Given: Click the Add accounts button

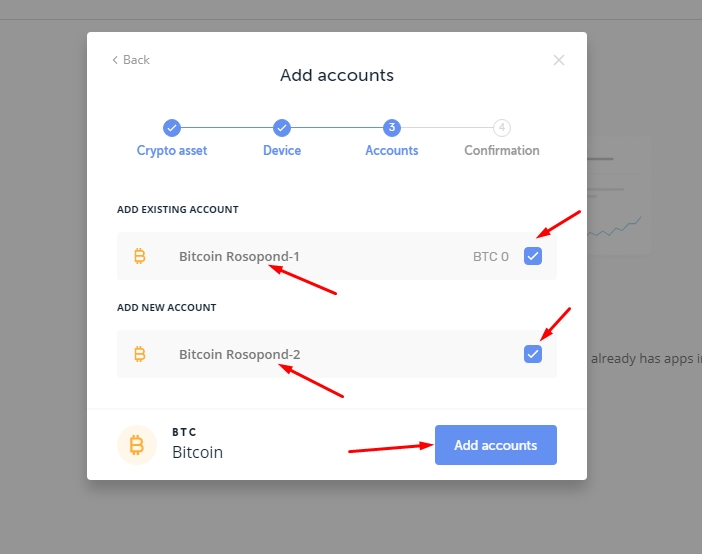Looking at the screenshot, I should tap(496, 445).
